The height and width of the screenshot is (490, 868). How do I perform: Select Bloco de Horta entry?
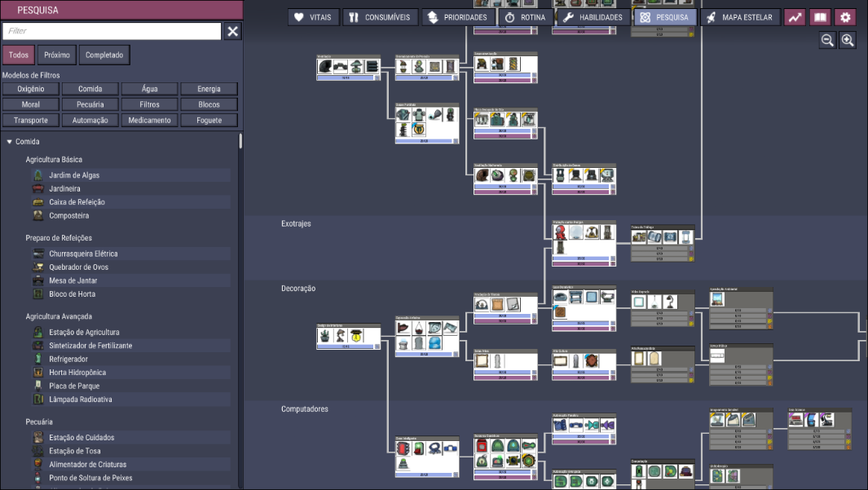coord(130,294)
